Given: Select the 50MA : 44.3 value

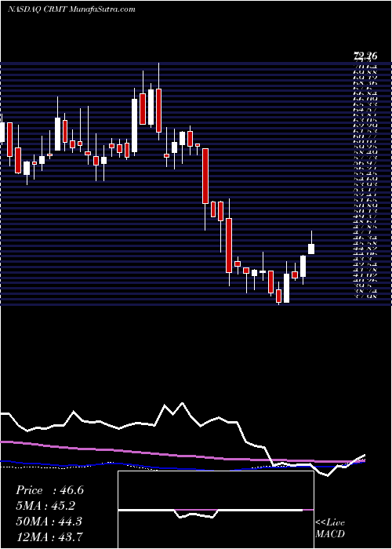Looking at the screenshot, I should (49, 521).
